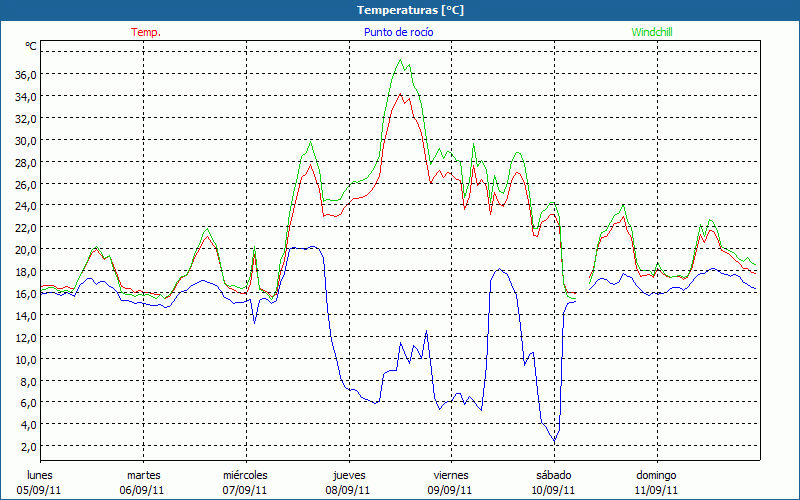Select the jueves day label
This screenshot has height=500, width=800.
coord(348,475)
